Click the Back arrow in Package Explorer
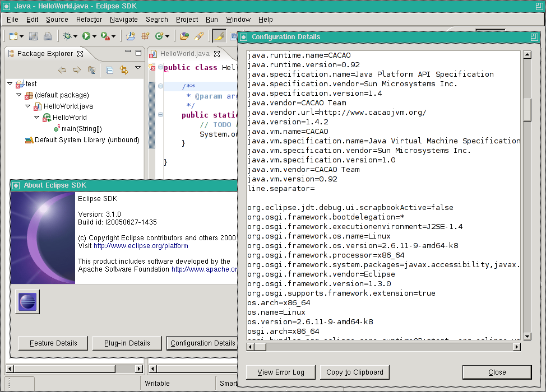The height and width of the screenshot is (392, 546). [62, 70]
